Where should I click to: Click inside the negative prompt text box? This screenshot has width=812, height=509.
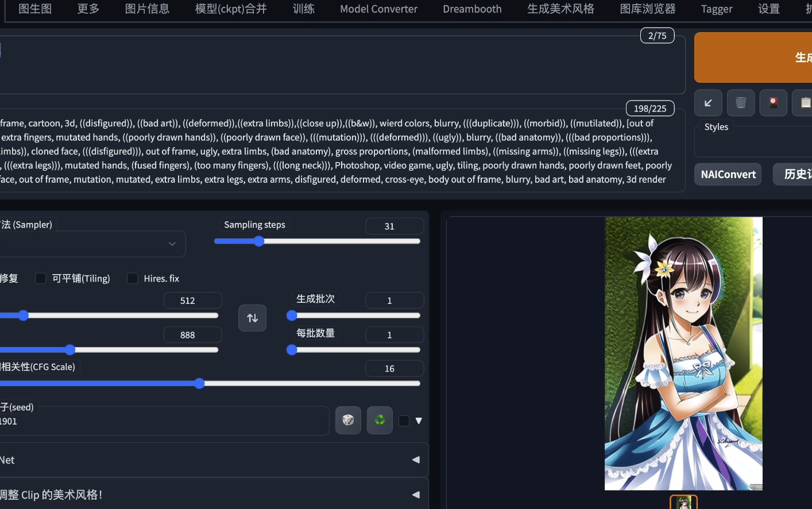click(x=342, y=151)
